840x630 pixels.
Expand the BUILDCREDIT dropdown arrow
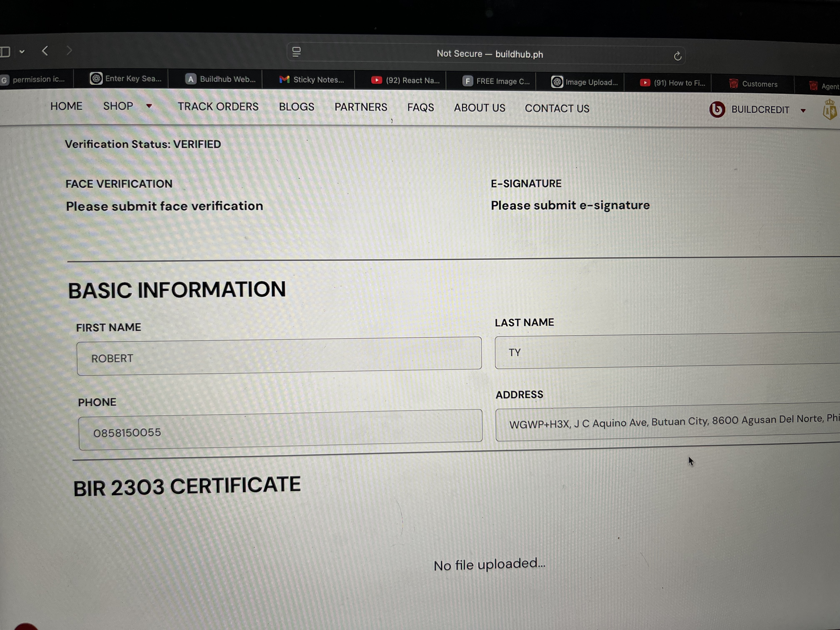click(803, 110)
